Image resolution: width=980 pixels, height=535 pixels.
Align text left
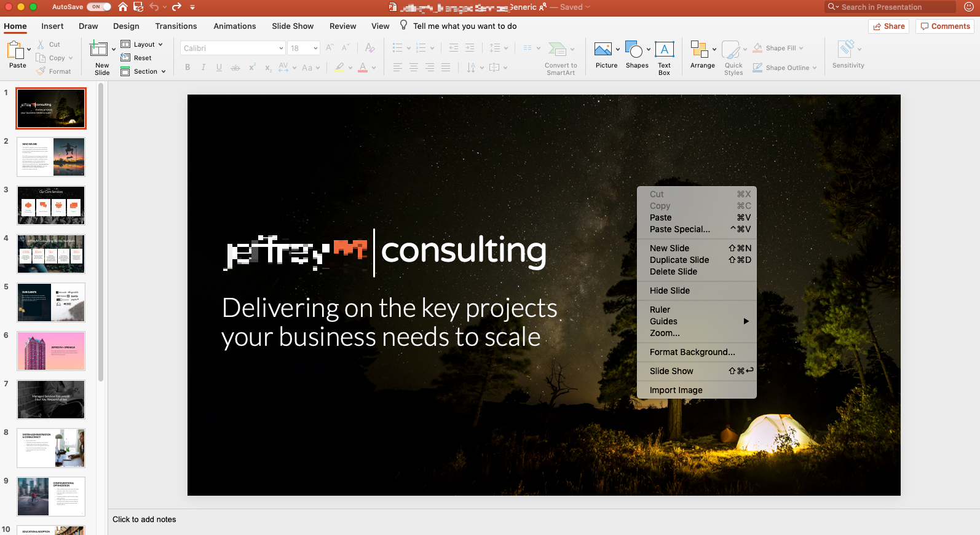(398, 68)
